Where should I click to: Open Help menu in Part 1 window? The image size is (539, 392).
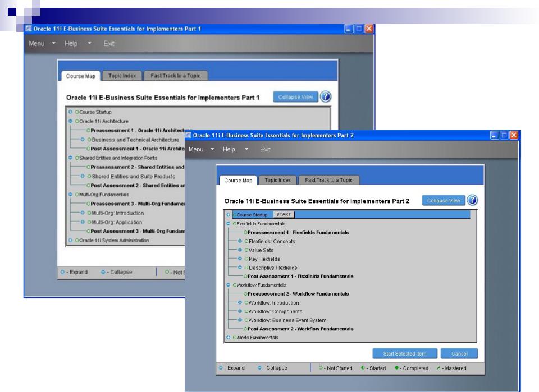pos(77,44)
